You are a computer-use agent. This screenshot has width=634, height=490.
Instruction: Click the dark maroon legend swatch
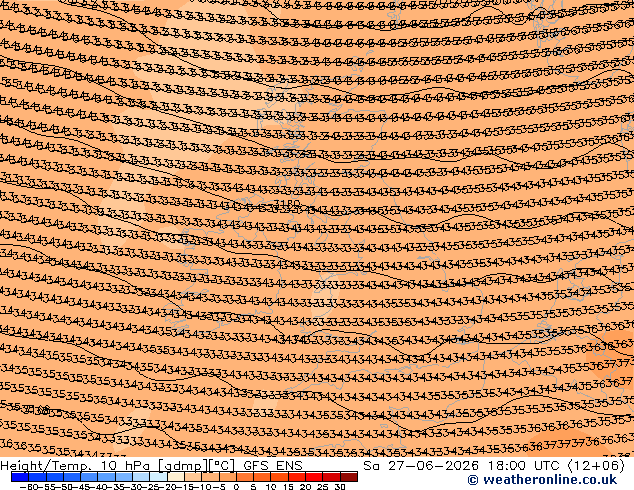click(349, 477)
